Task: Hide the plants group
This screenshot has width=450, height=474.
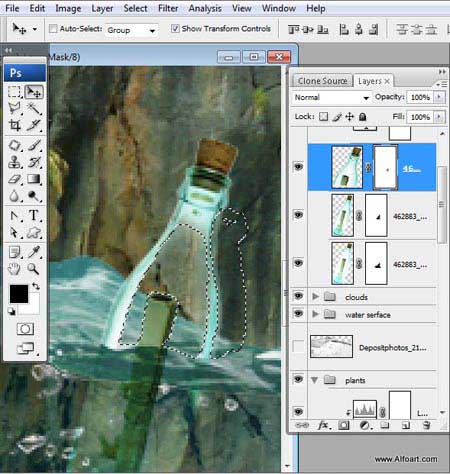Action: (x=298, y=379)
